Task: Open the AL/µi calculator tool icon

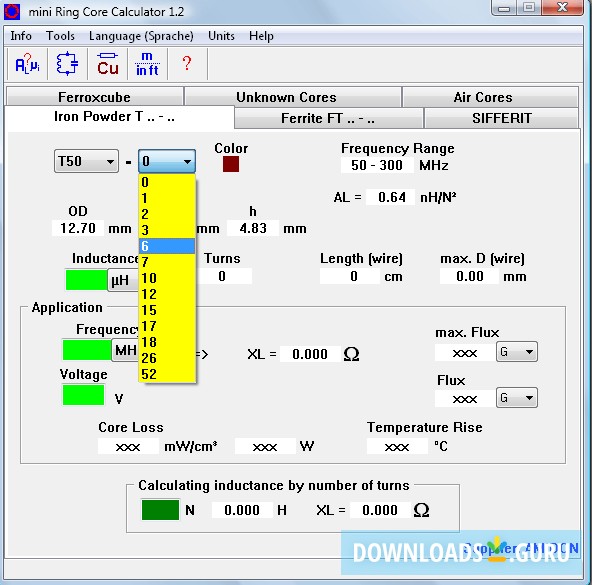Action: (27, 64)
